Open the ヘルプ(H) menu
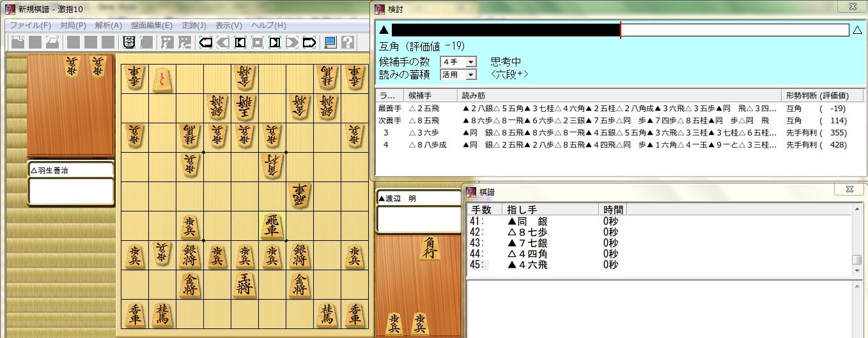 point(268,26)
